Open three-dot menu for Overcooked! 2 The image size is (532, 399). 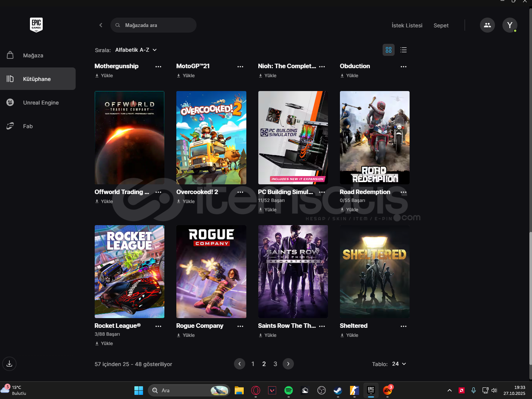click(240, 192)
